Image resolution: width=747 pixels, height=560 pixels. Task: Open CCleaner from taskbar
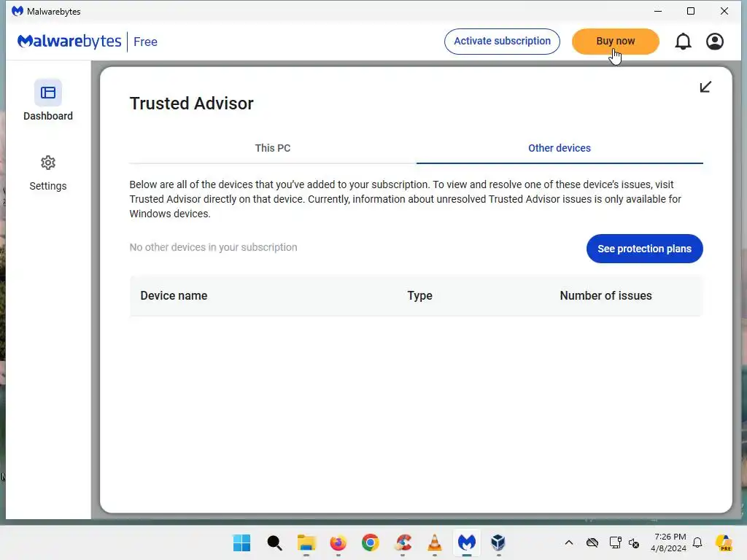click(x=403, y=542)
